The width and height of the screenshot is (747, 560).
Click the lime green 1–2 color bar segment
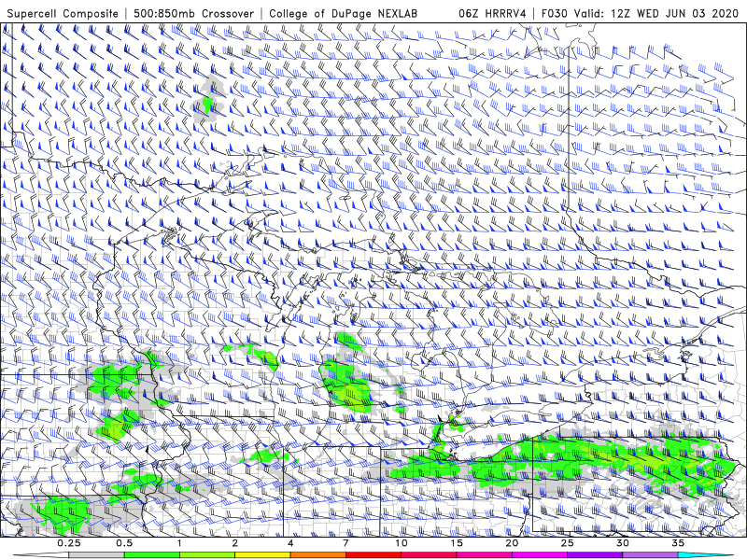click(x=206, y=555)
